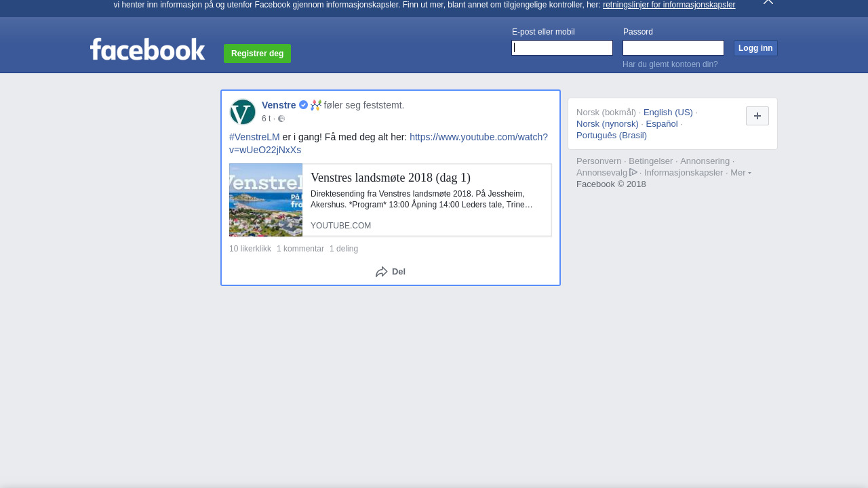View the 1 deling link
Image resolution: width=868 pixels, height=488 pixels.
(344, 249)
